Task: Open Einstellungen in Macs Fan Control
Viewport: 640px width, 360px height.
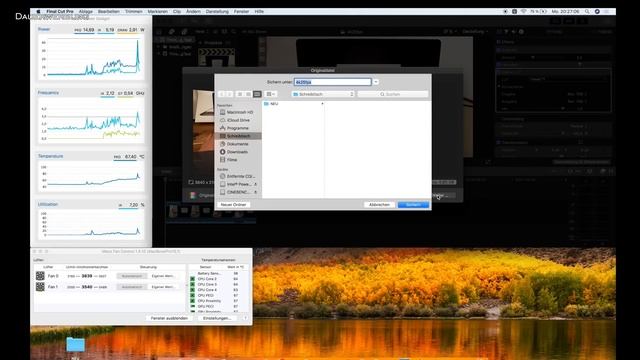Action: pos(217,318)
